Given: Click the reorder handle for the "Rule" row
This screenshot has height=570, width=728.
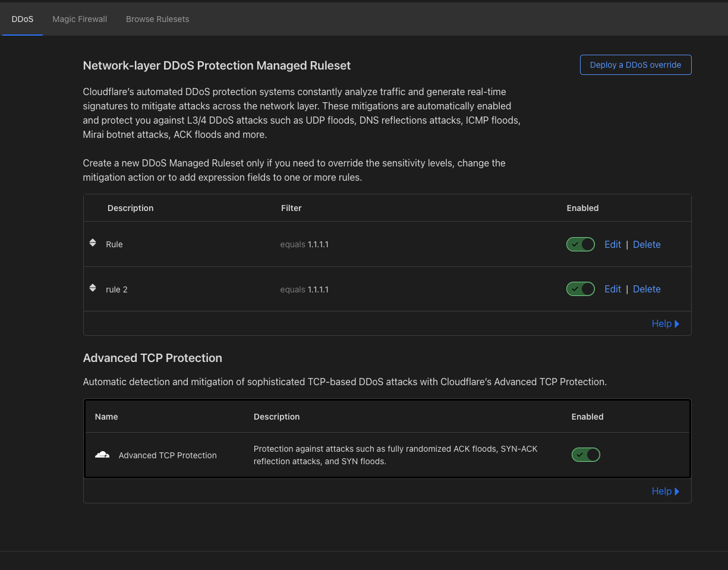Looking at the screenshot, I should pyautogui.click(x=93, y=243).
